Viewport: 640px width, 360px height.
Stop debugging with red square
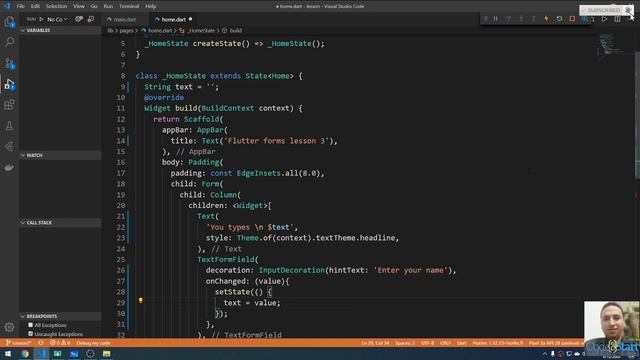pos(572,19)
